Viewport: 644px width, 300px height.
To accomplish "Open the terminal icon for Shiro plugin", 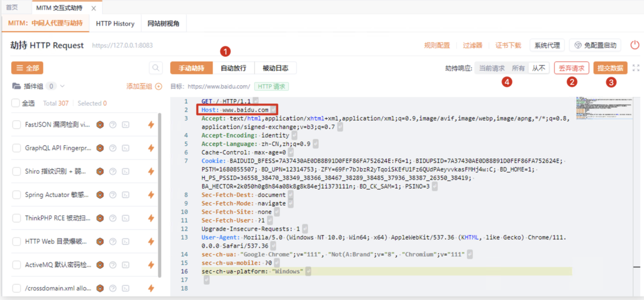I will 126,171.
